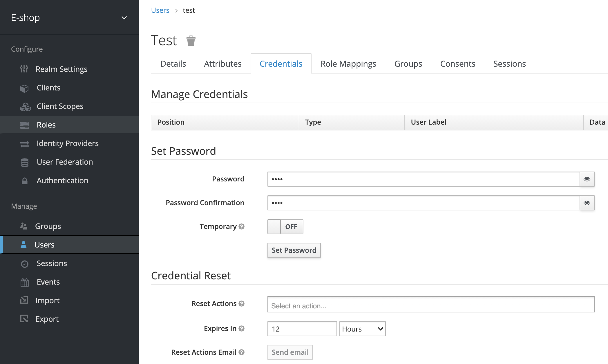Switch to the Role Mappings tab
This screenshot has width=608, height=364.
coord(348,63)
